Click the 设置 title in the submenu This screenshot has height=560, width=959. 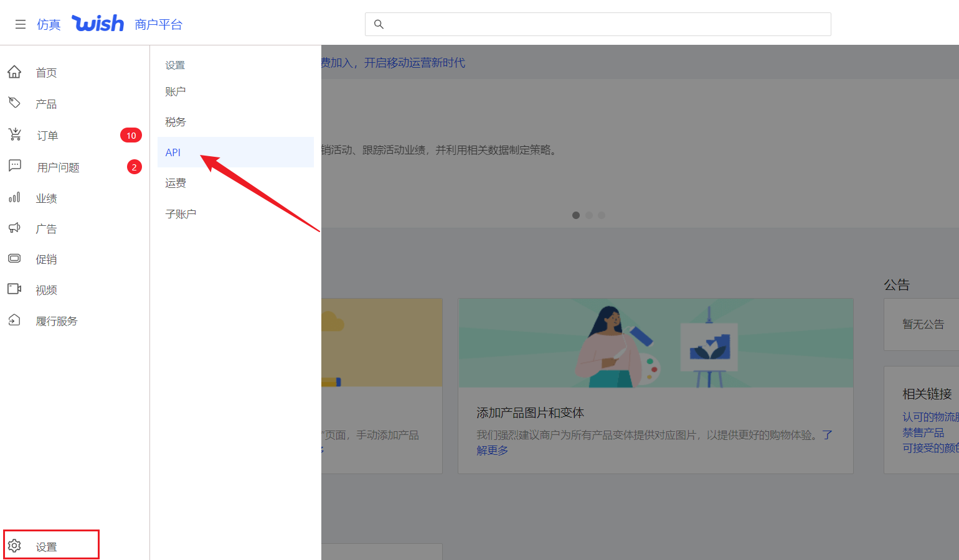coord(175,65)
